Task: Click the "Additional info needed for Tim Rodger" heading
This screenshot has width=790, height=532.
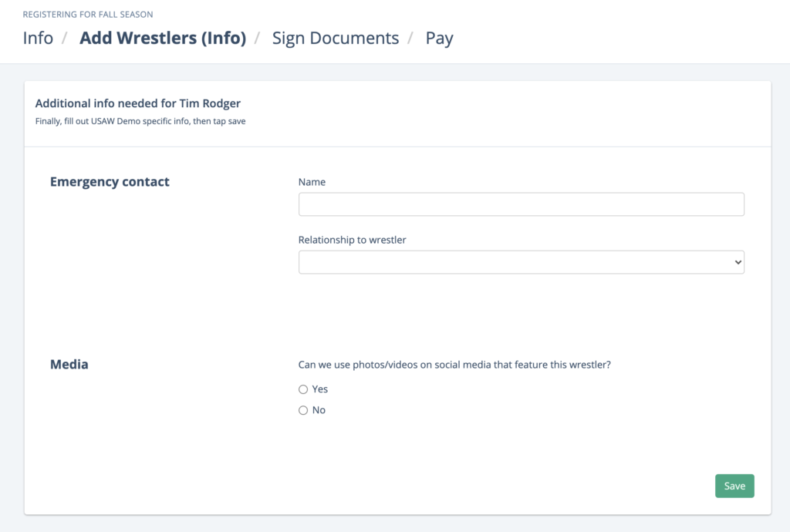Action: [137, 103]
